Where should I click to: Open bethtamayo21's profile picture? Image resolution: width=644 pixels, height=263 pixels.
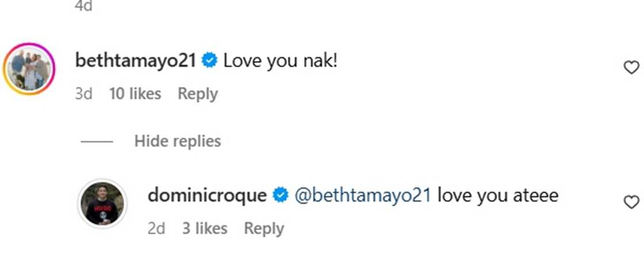(28, 68)
